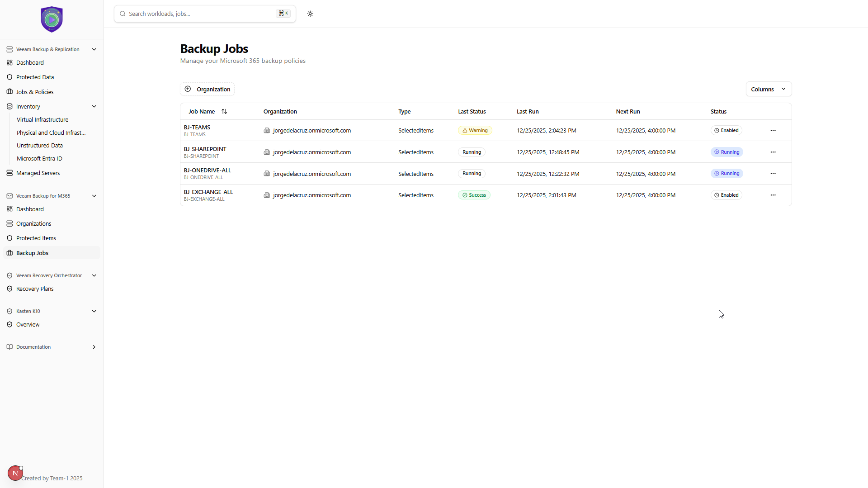868x488 pixels.
Task: Toggle the light/dark theme sun icon
Action: pyautogui.click(x=310, y=14)
